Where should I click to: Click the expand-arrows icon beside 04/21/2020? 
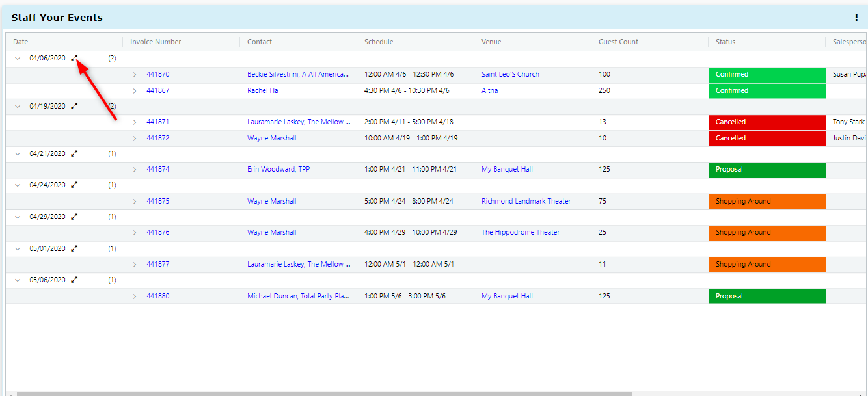coord(74,153)
